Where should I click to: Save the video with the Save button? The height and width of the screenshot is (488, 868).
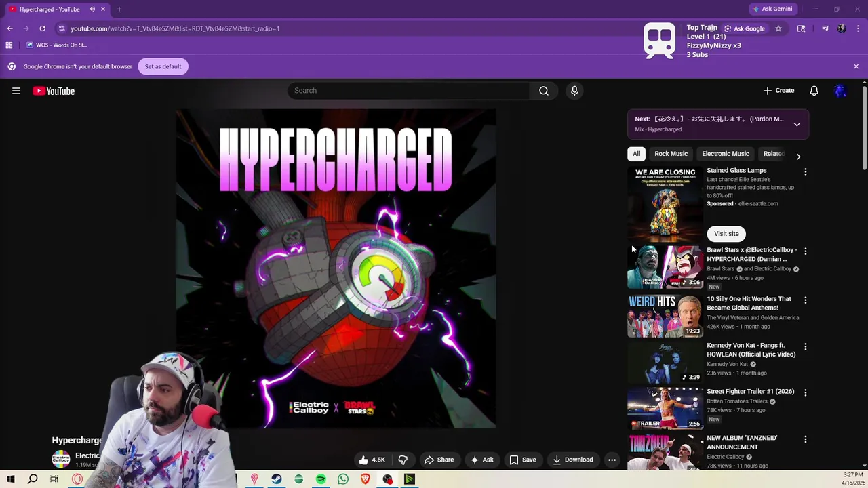coord(523,460)
